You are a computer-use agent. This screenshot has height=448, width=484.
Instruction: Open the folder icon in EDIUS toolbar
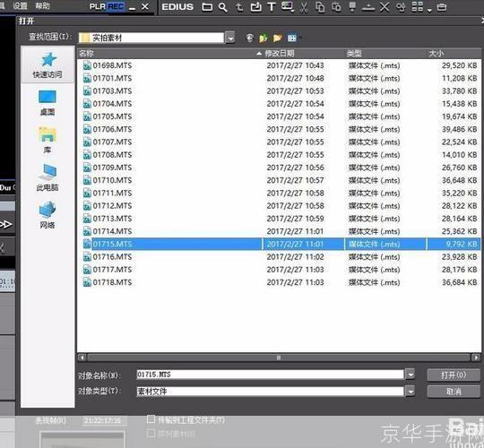[207, 7]
